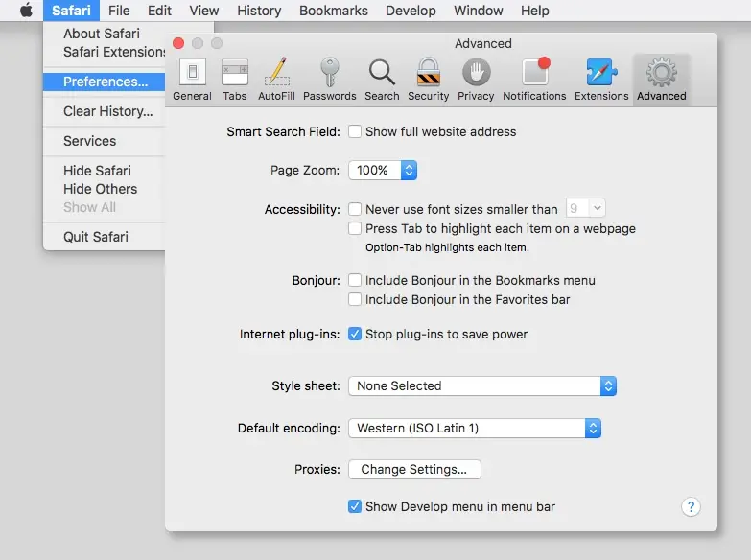The image size is (751, 560).
Task: Open the Privacy hand pane
Action: (x=476, y=80)
